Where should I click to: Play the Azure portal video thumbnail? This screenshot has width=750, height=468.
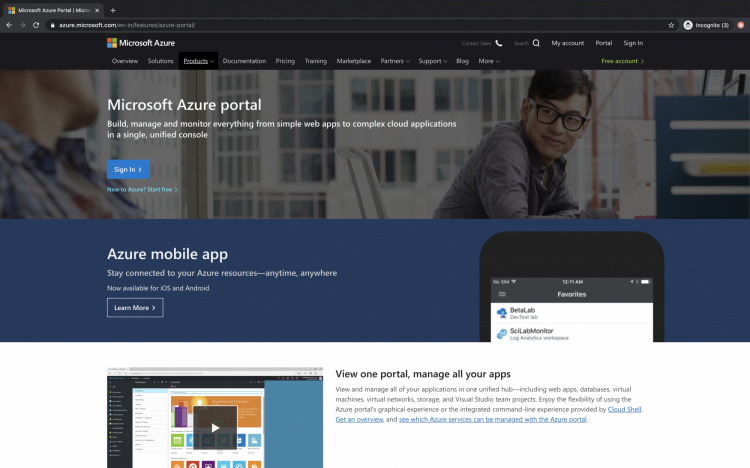click(215, 428)
